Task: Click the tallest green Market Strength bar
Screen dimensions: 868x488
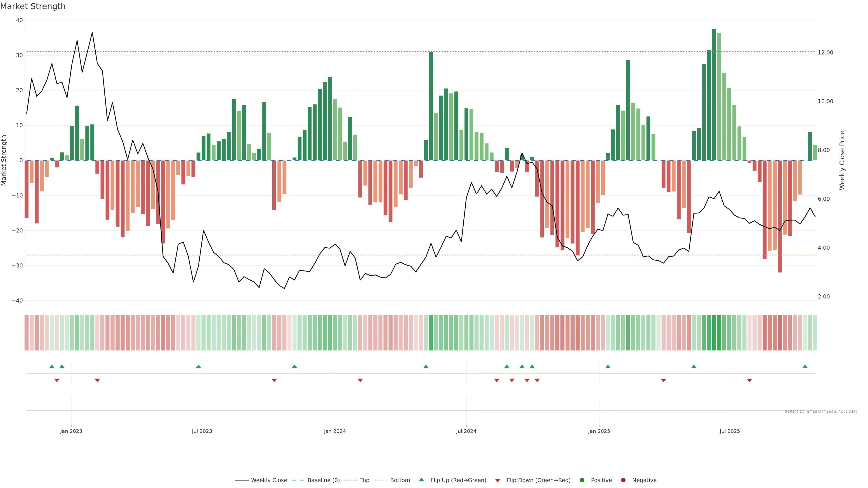Action: 714,94
